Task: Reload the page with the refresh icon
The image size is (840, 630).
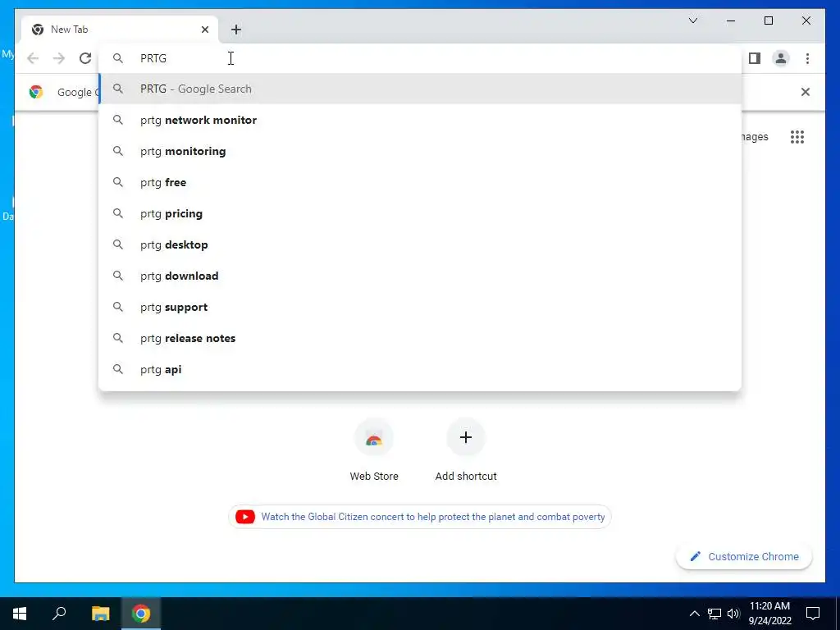Action: 85,58
